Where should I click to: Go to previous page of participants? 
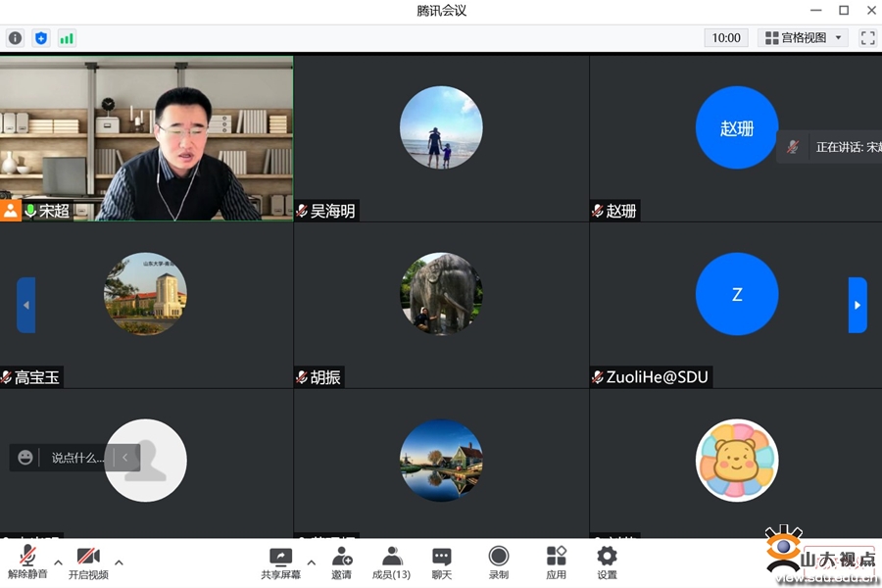click(x=26, y=305)
